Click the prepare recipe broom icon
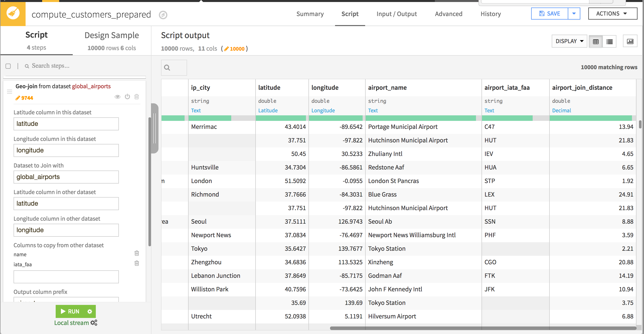Viewport: 644px width, 334px height. 13,14
